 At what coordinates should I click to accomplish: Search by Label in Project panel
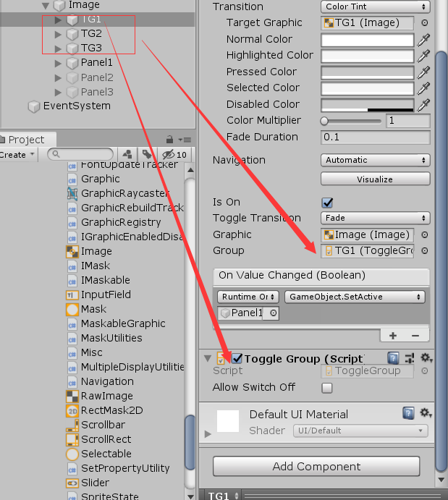click(x=147, y=154)
